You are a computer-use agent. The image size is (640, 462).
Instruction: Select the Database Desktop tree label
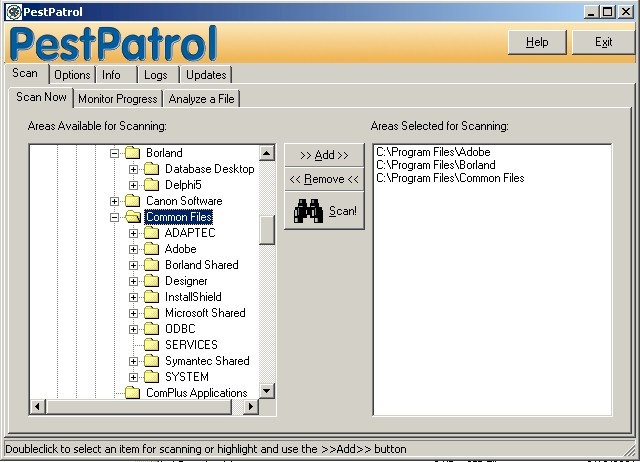click(x=210, y=169)
